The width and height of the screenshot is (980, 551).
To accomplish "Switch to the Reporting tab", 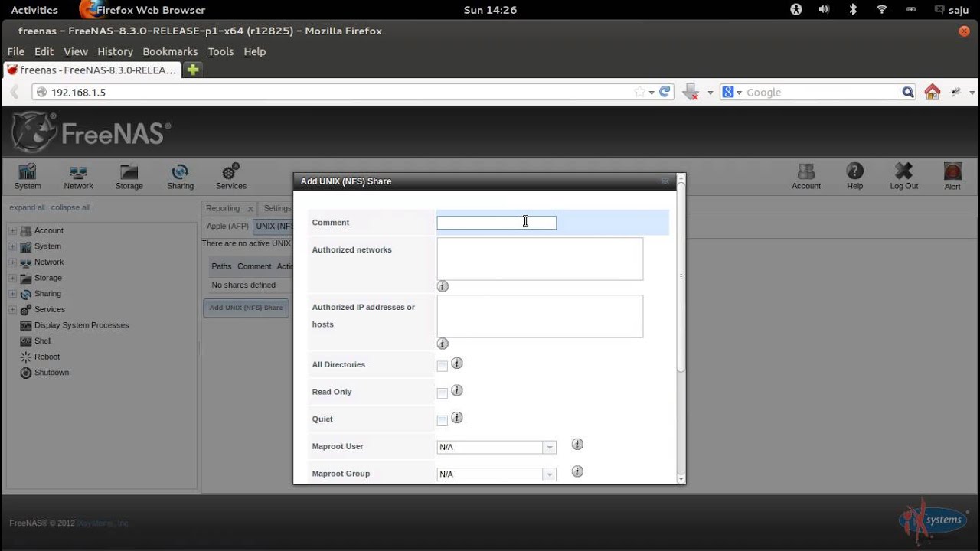I will point(223,208).
